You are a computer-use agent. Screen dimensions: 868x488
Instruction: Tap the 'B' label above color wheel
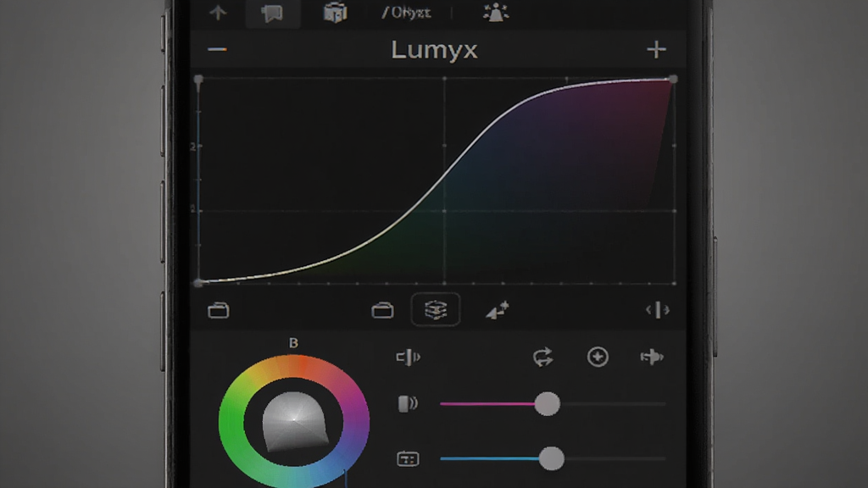click(x=293, y=343)
